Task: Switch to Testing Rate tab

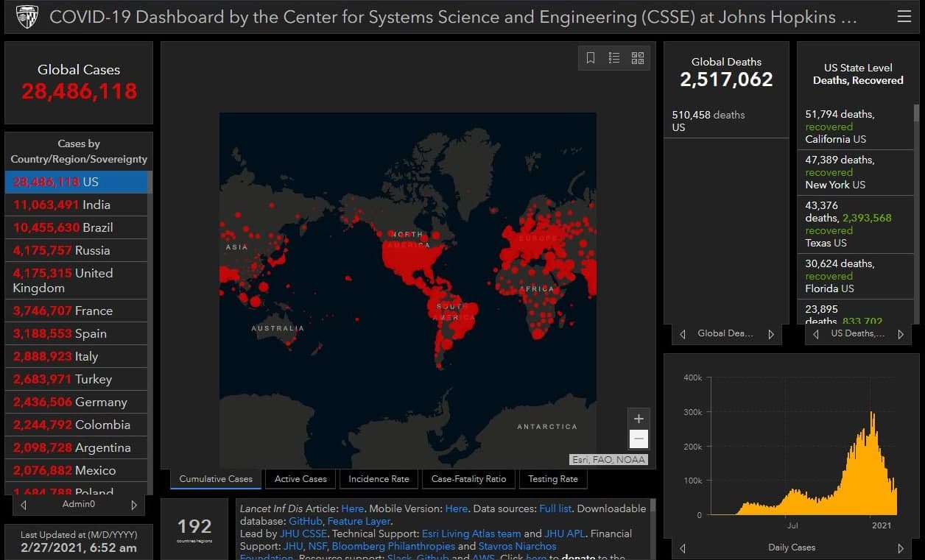Action: 553,479
